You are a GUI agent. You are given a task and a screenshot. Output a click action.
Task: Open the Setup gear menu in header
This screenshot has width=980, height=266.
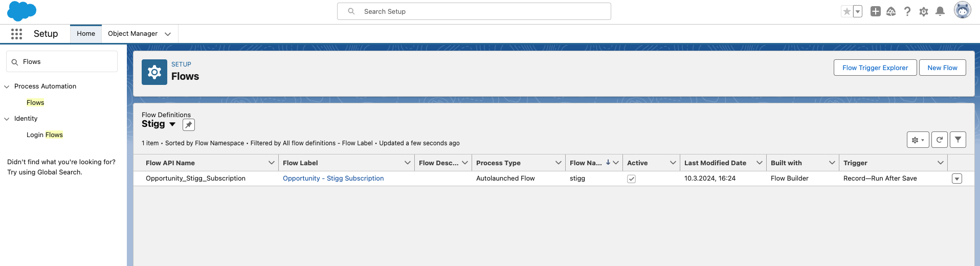924,11
